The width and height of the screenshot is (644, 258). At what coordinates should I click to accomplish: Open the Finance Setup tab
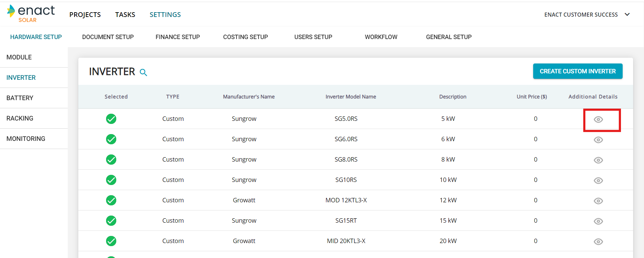(x=178, y=37)
